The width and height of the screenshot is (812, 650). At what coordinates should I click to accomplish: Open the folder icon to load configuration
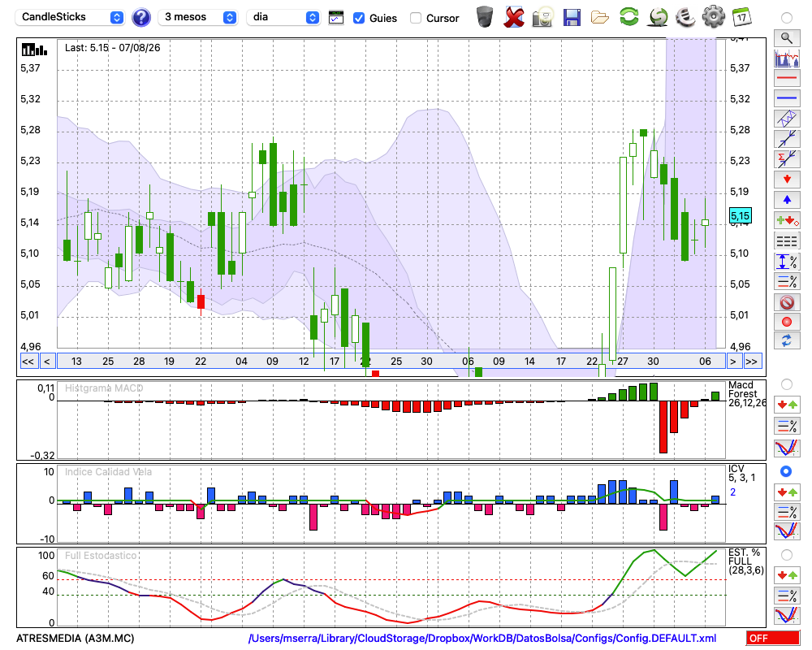(x=600, y=18)
